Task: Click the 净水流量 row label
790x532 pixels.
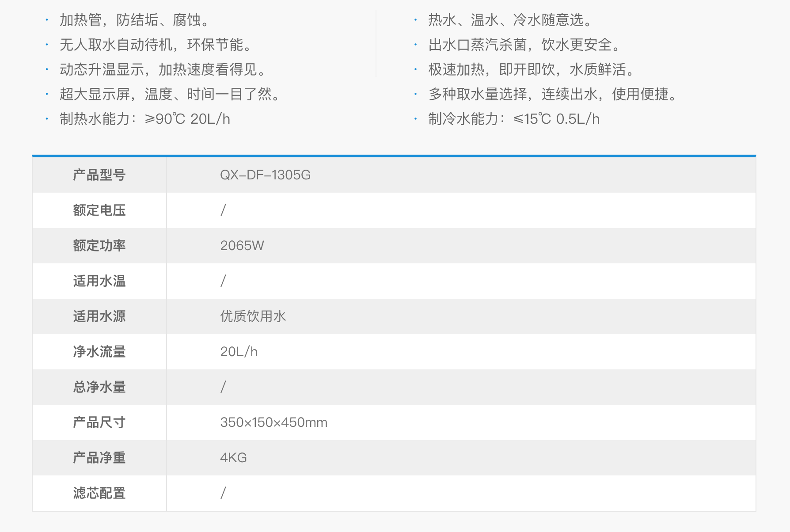Action: click(99, 352)
